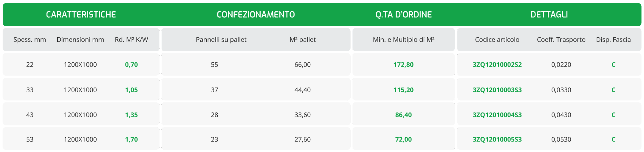Image resolution: width=644 pixels, height=152 pixels.
Task: Click the Spess. mm column label
Action: [30, 40]
